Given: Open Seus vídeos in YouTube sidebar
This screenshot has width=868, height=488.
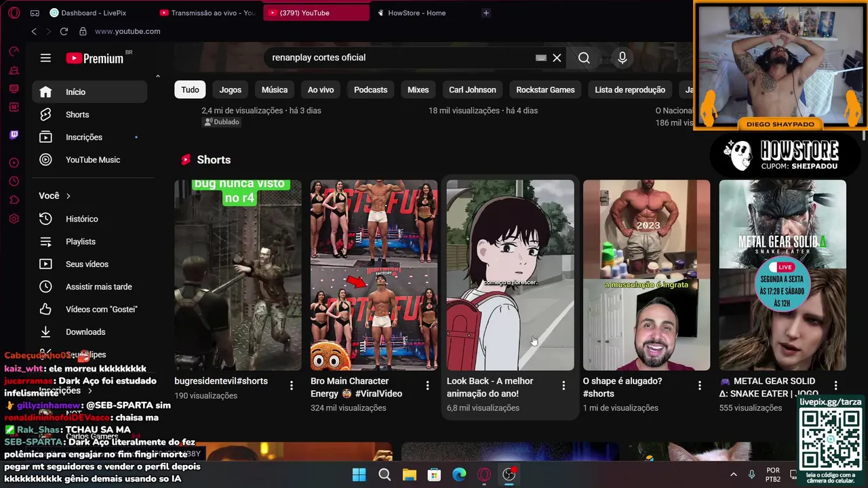Looking at the screenshot, I should click(x=90, y=264).
